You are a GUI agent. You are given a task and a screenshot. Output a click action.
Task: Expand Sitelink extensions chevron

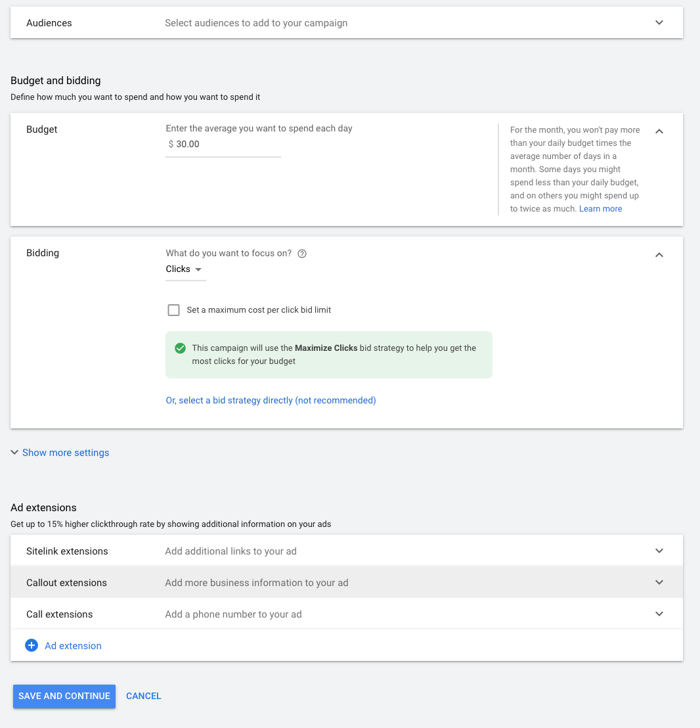[x=659, y=551]
